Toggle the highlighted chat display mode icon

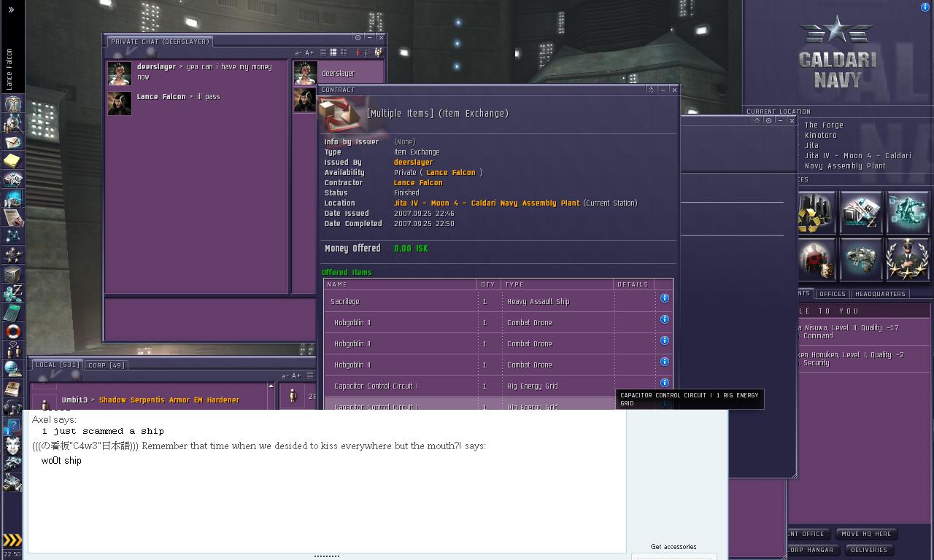point(333,52)
